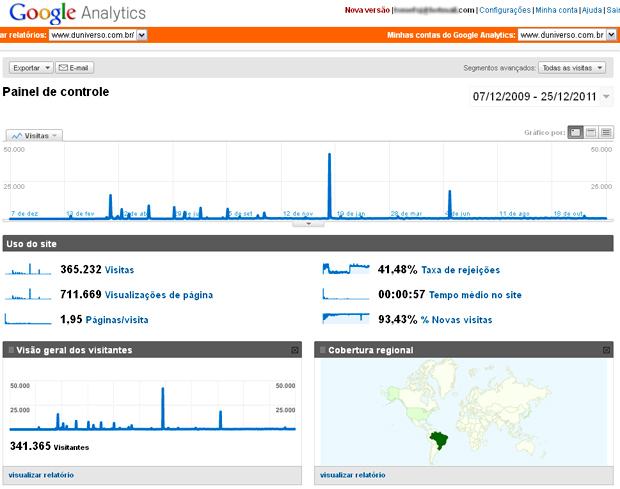Open the Exportar dropdown
The image size is (620, 489).
30,68
